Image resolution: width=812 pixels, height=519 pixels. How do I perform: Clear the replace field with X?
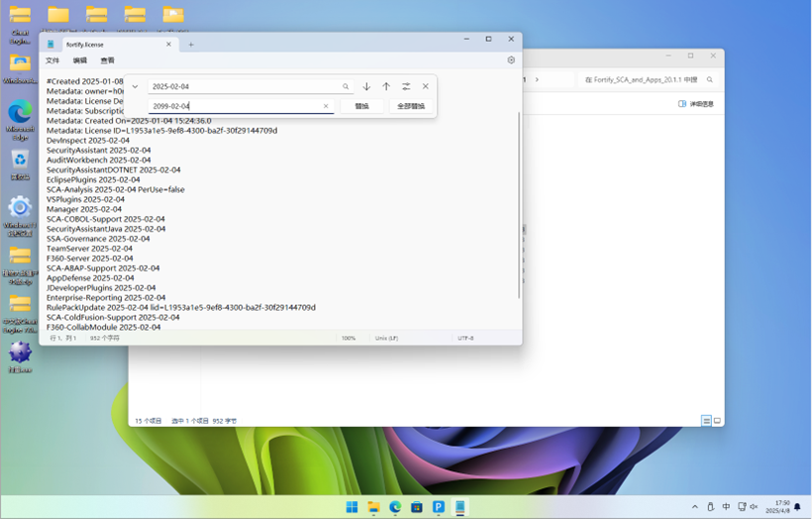pos(326,106)
